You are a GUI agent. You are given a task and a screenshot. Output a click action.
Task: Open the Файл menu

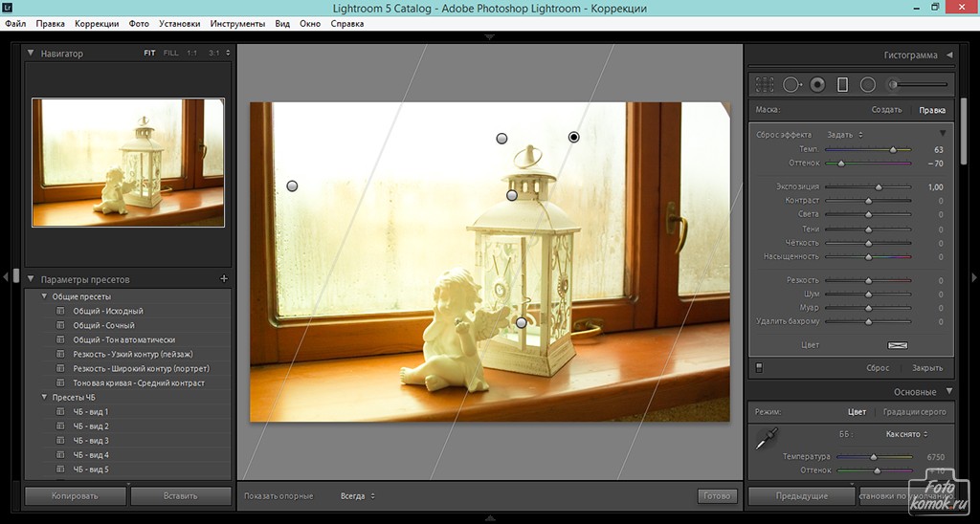[15, 24]
